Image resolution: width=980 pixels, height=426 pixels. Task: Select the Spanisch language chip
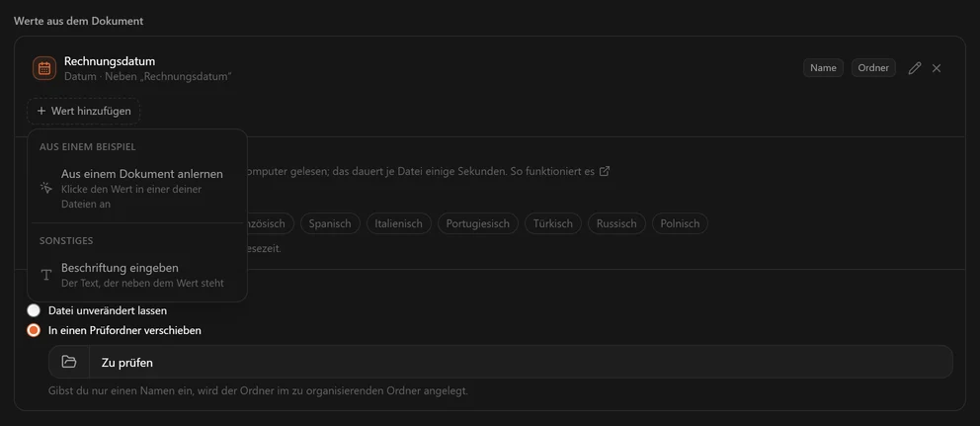pyautogui.click(x=330, y=223)
